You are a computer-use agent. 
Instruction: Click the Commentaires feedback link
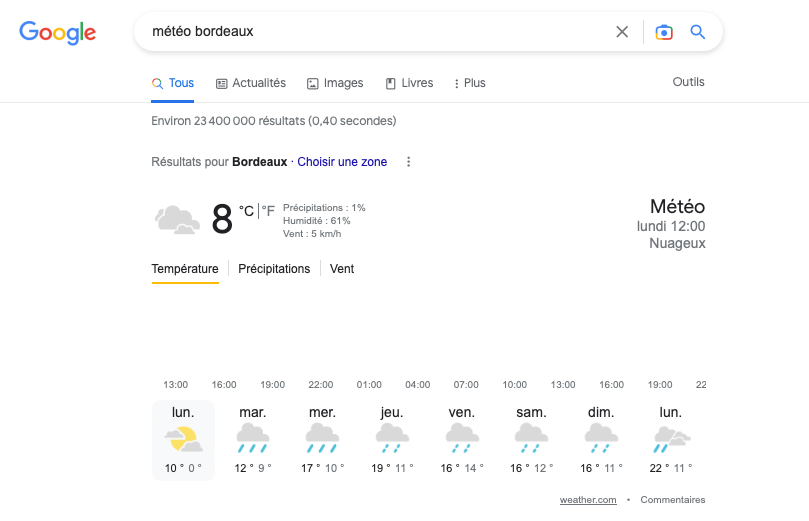pos(673,500)
